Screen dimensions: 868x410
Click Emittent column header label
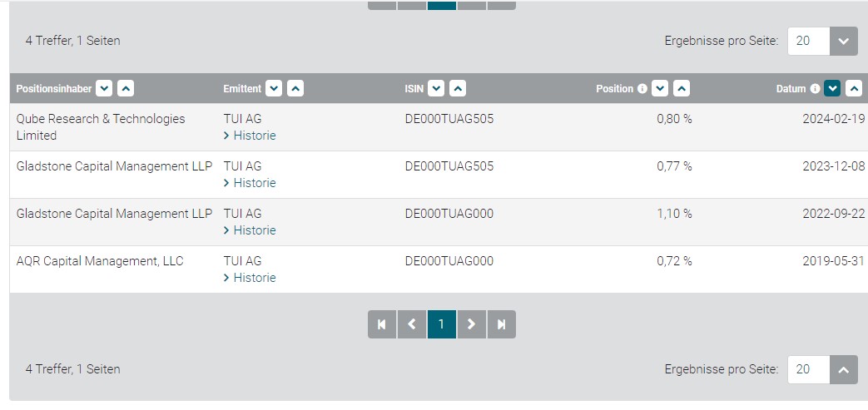coord(242,88)
